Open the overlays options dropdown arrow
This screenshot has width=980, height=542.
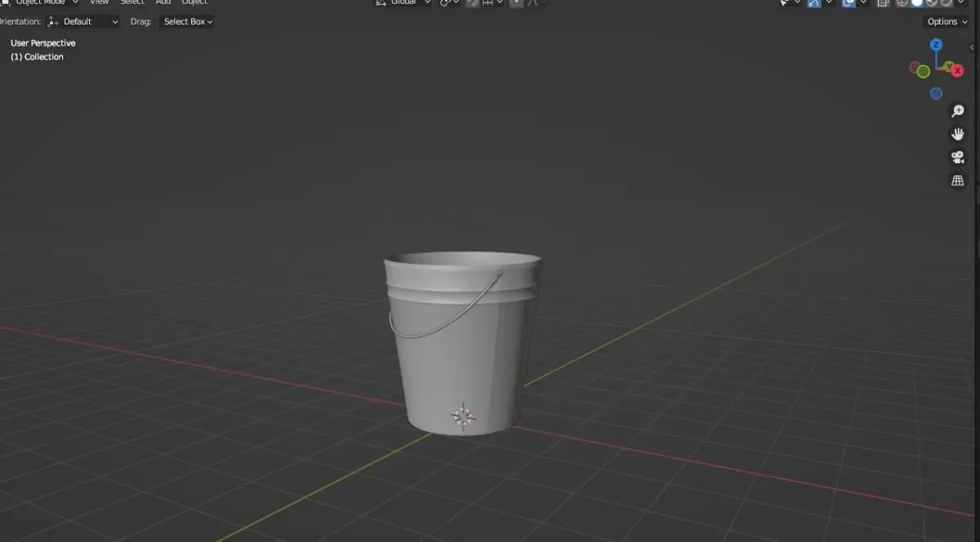863,2
